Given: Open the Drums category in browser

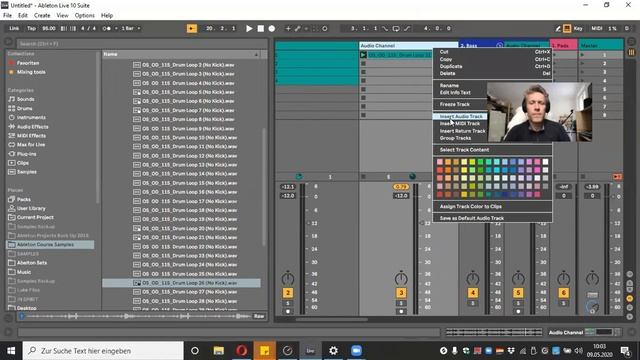Looking at the screenshot, I should (x=24, y=108).
